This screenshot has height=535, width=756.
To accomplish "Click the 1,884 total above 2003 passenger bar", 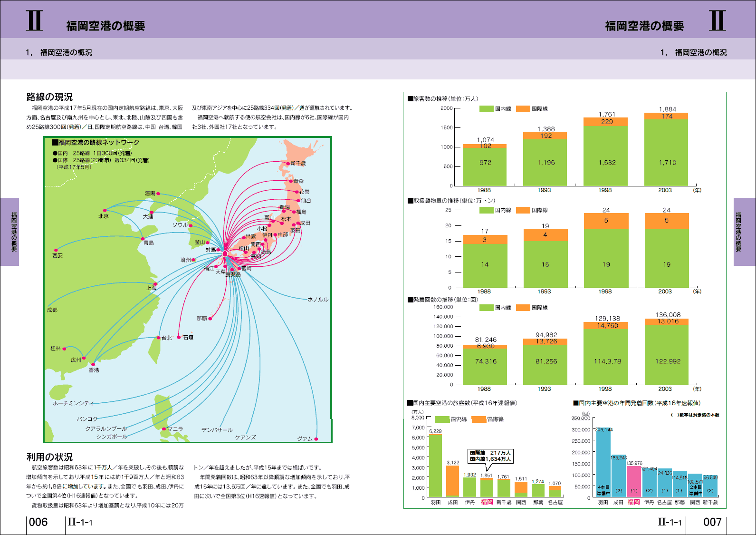I will [667, 109].
